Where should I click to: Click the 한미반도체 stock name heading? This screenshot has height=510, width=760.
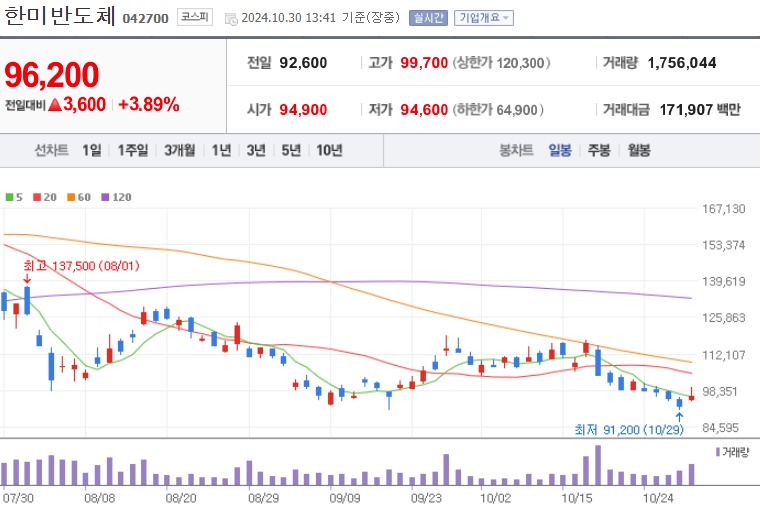[x=60, y=16]
